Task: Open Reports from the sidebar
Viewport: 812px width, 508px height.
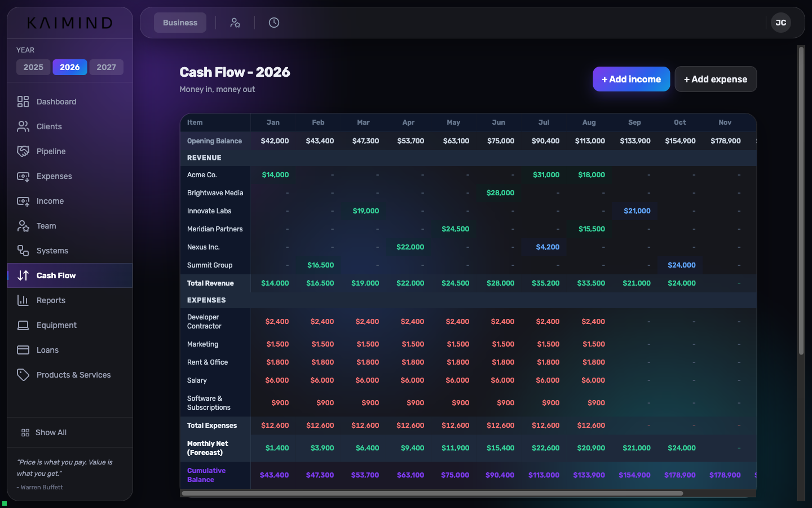Action: 70,300
